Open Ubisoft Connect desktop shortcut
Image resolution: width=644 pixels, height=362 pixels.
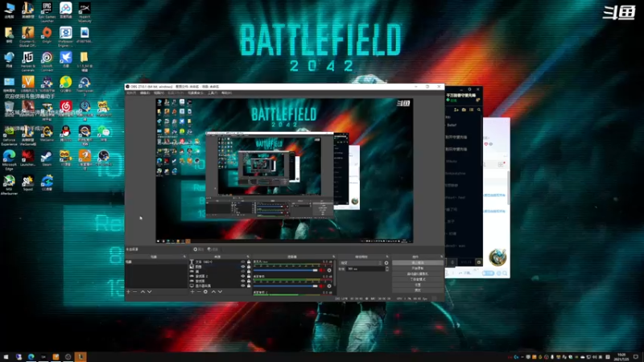click(47, 61)
